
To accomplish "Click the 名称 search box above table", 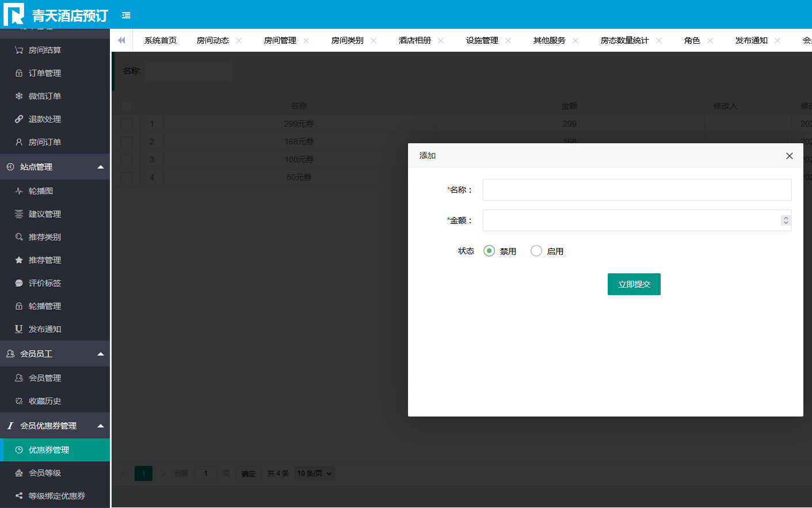I will pos(189,71).
